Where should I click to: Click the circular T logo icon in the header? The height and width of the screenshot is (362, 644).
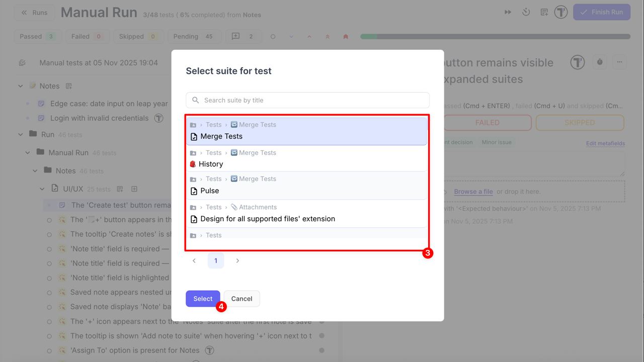561,12
